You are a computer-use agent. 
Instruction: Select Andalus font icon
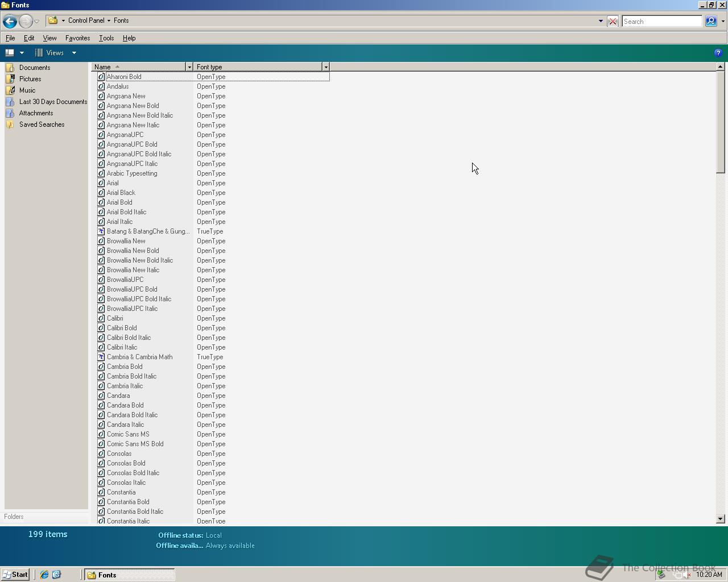(101, 86)
